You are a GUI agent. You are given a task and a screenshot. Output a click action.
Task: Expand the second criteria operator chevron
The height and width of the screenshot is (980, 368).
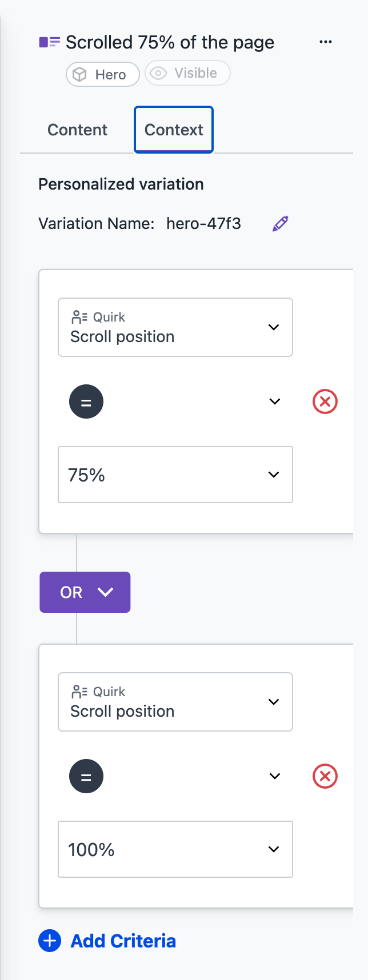275,776
